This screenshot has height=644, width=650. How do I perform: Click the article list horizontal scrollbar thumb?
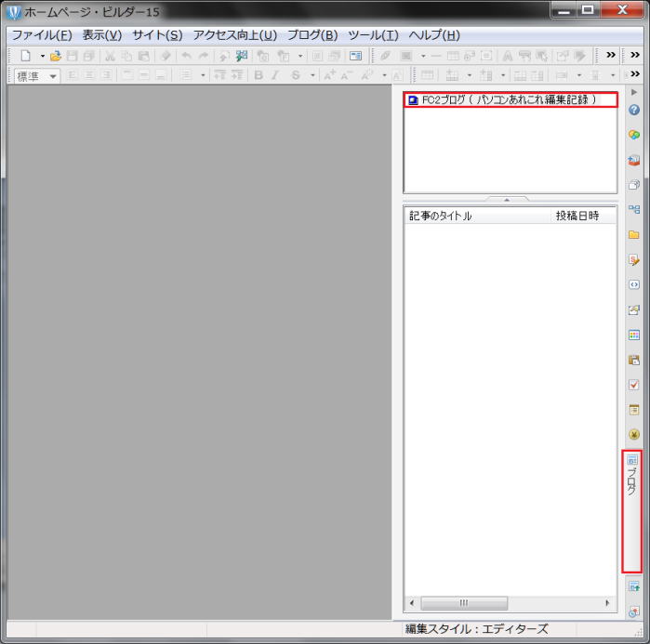[x=464, y=602]
